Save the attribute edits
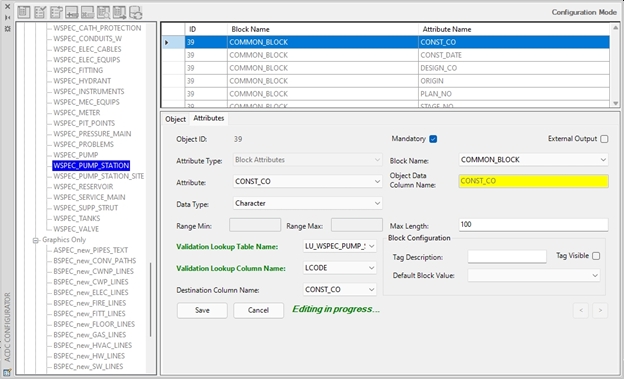This screenshot has width=624, height=379. click(202, 310)
